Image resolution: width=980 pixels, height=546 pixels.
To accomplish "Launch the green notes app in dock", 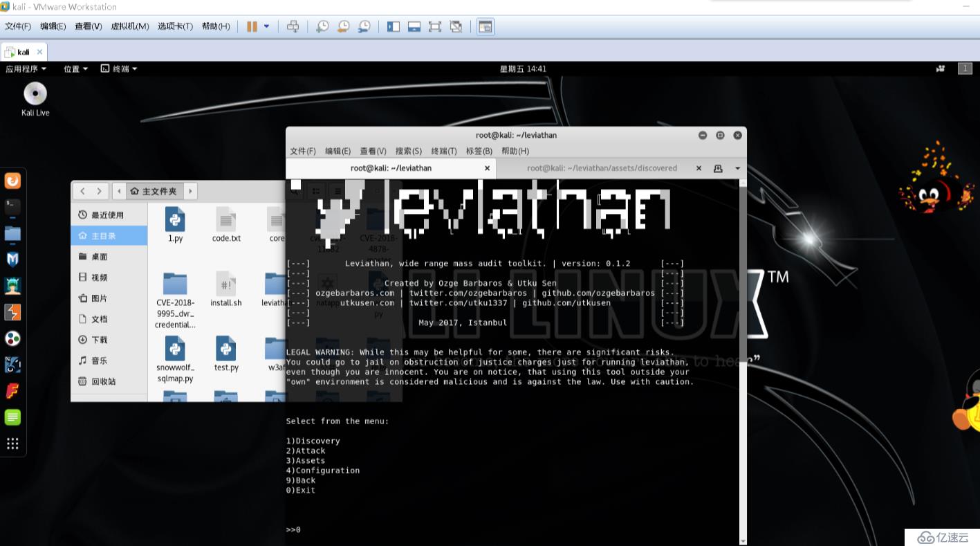I will coord(12,417).
